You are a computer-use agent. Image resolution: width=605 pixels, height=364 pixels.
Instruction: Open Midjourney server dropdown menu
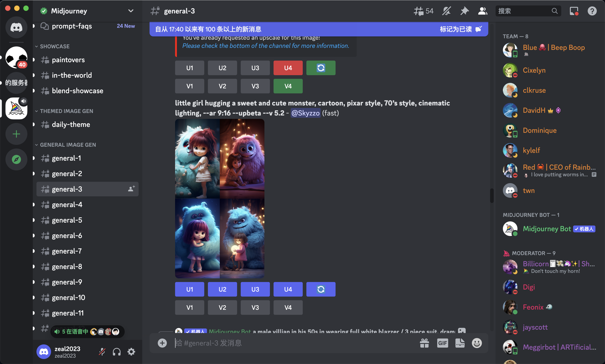click(x=131, y=11)
